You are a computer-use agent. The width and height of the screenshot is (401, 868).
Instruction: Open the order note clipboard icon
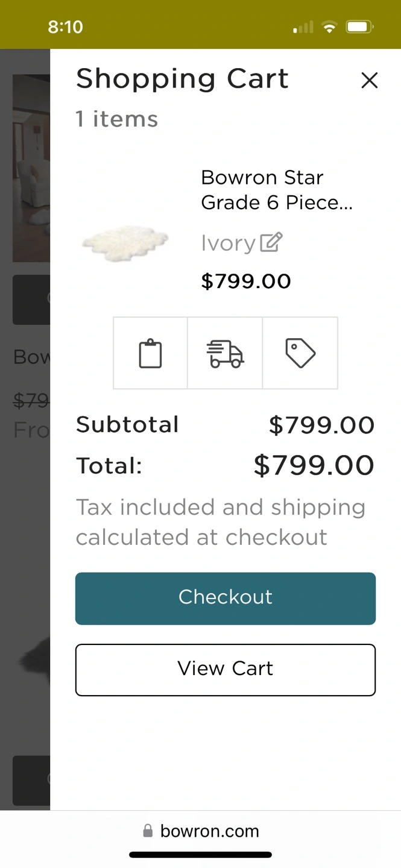click(x=150, y=353)
